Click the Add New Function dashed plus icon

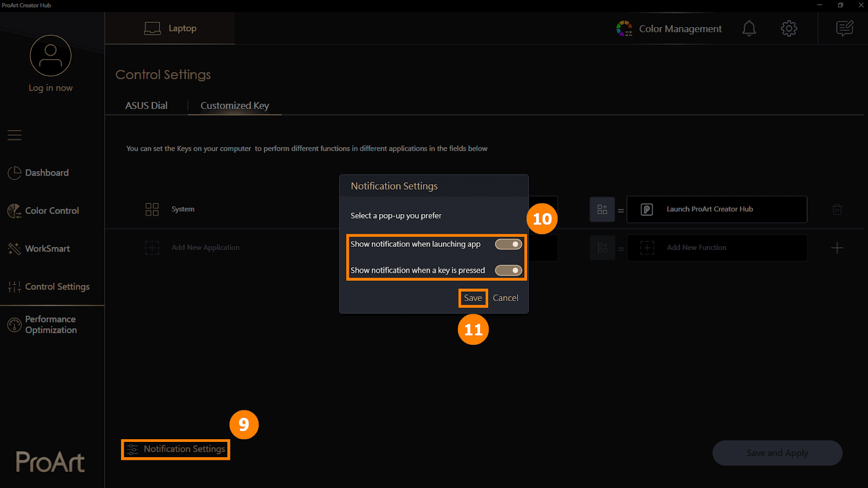coord(647,248)
